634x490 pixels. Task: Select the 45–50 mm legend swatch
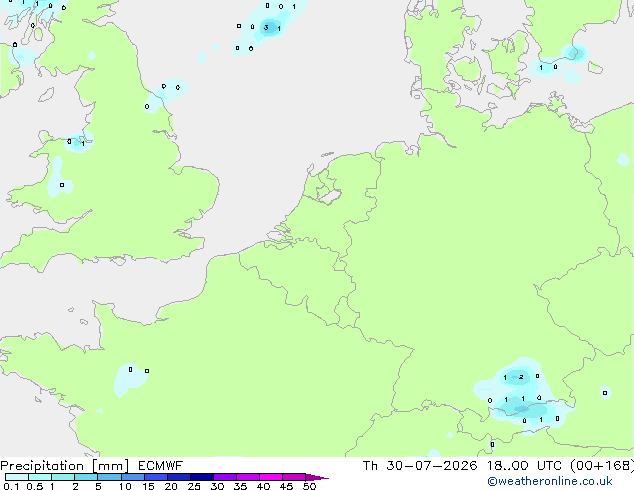(294, 477)
